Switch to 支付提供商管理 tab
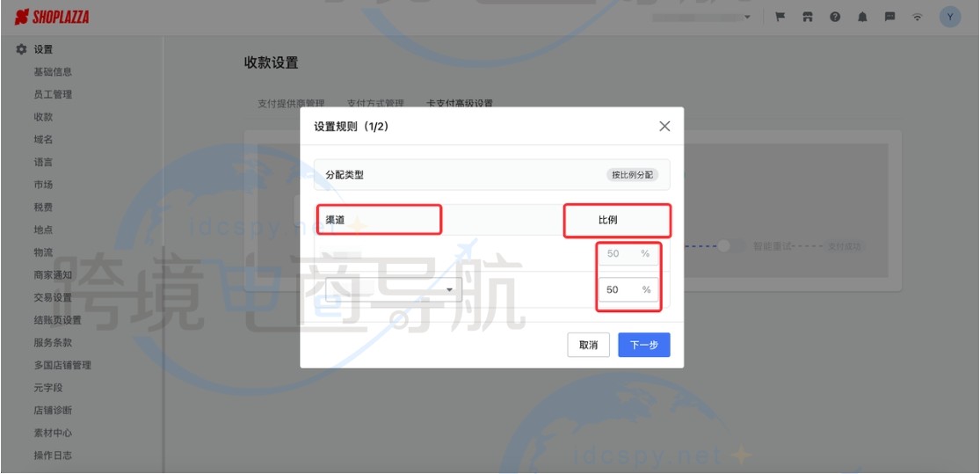 (x=291, y=103)
